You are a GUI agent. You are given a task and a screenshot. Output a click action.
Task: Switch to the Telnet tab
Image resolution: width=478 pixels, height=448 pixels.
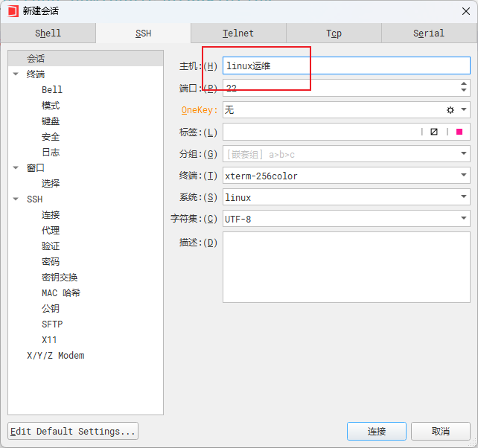click(238, 33)
